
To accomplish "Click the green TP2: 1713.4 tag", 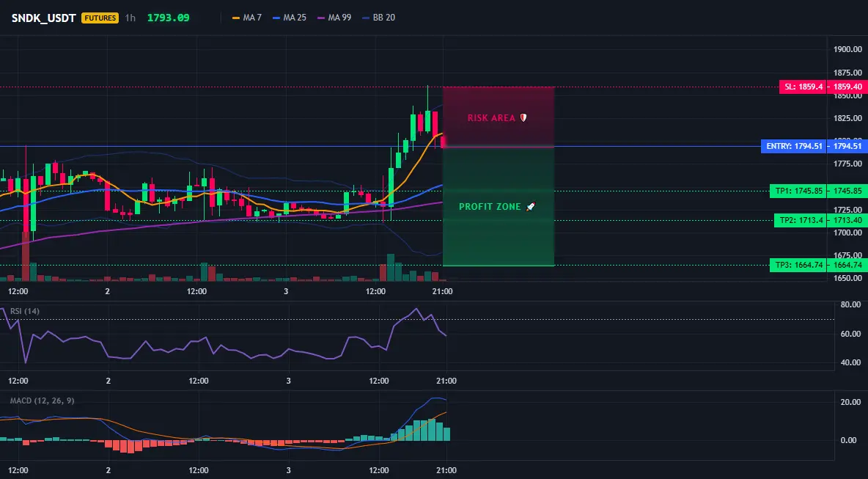I will 801,220.
